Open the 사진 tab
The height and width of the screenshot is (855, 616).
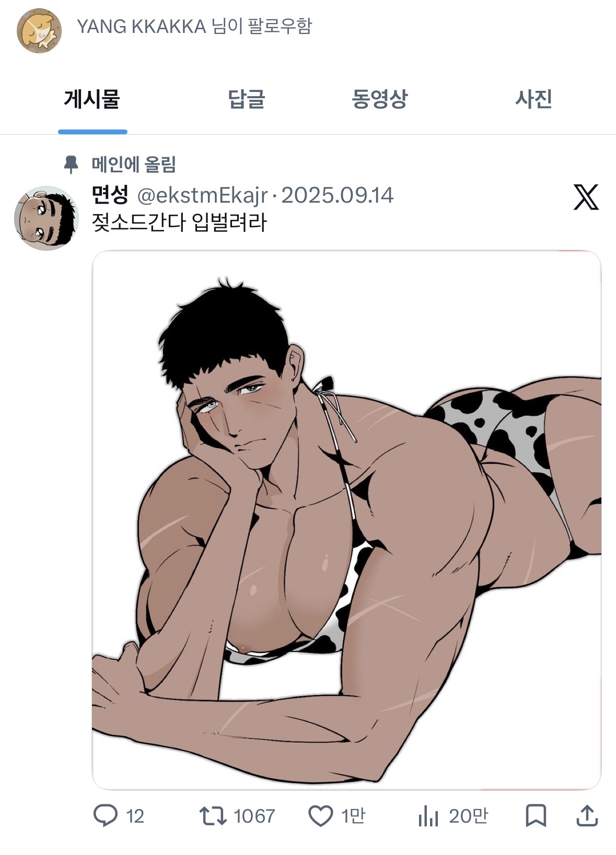(x=533, y=99)
